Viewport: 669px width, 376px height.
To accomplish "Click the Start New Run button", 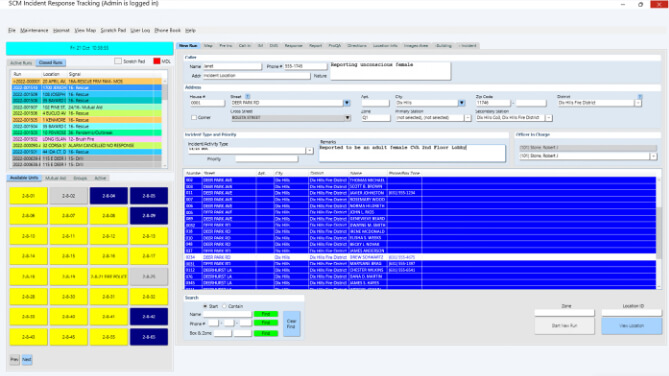I will (x=564, y=326).
